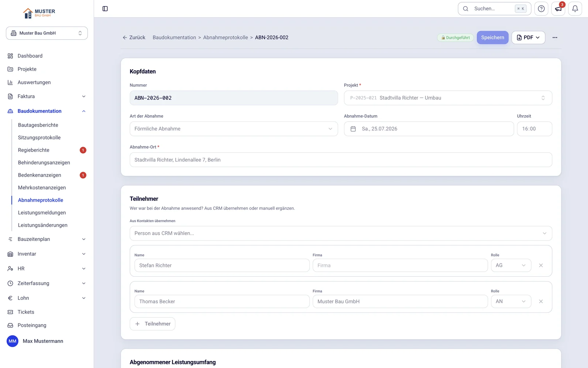This screenshot has width=588, height=368.
Task: Click the Posteingang inbox icon
Action: (10, 325)
